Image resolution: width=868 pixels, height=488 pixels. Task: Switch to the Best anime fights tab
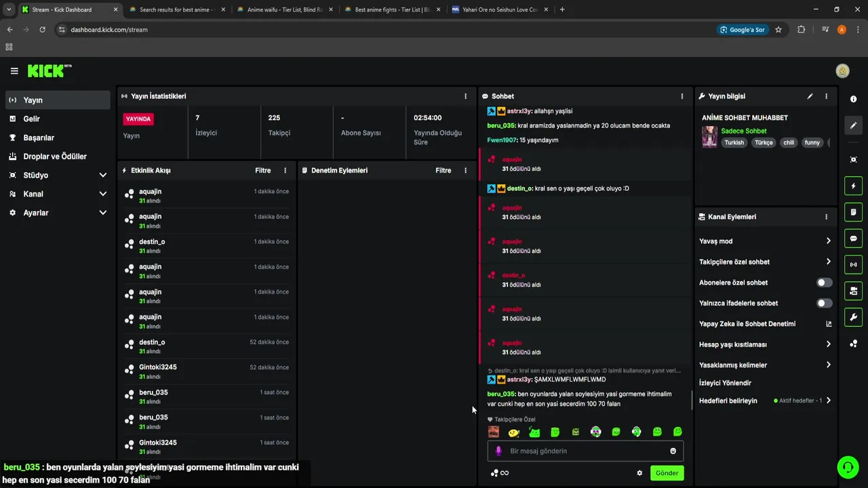coord(392,9)
